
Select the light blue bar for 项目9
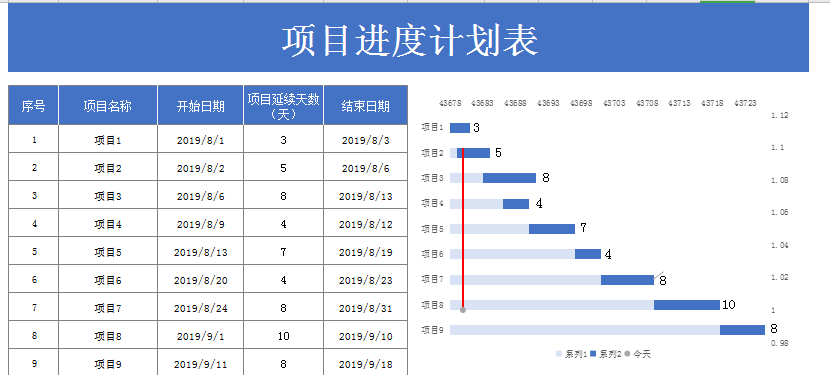(x=585, y=330)
